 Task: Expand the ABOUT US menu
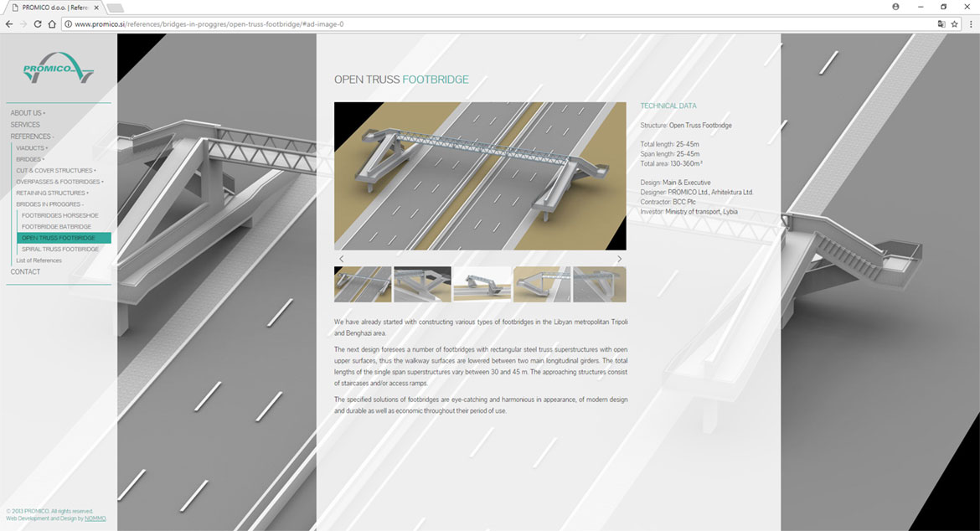pos(27,113)
